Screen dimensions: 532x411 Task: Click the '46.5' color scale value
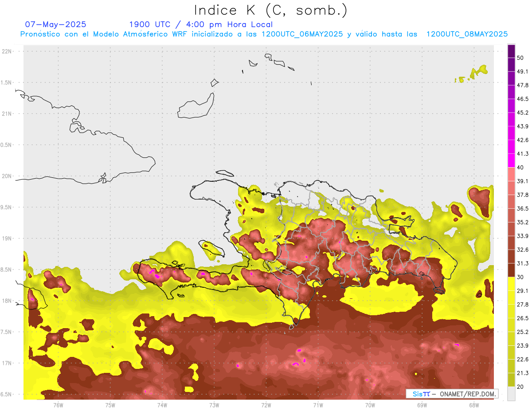click(x=523, y=99)
